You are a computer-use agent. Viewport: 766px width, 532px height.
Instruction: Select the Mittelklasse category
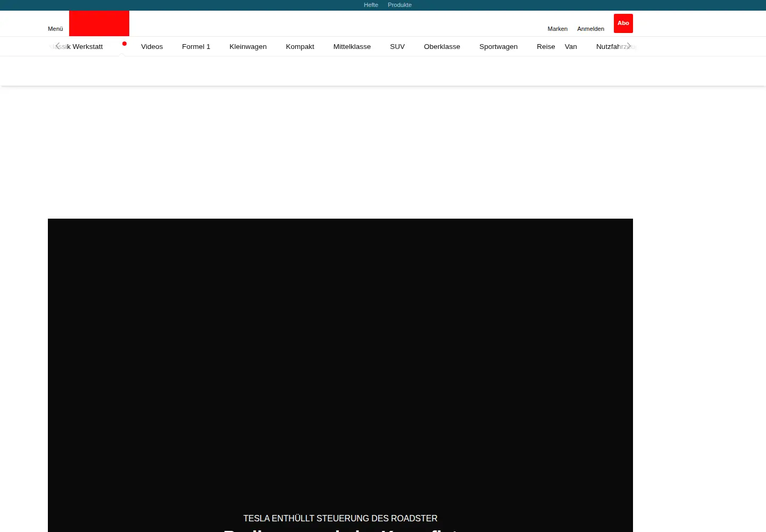(x=352, y=47)
